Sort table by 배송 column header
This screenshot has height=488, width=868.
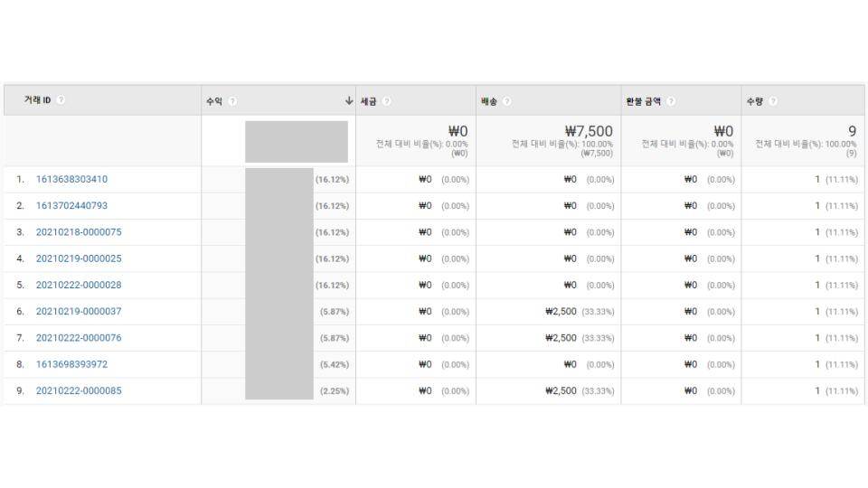click(x=489, y=101)
